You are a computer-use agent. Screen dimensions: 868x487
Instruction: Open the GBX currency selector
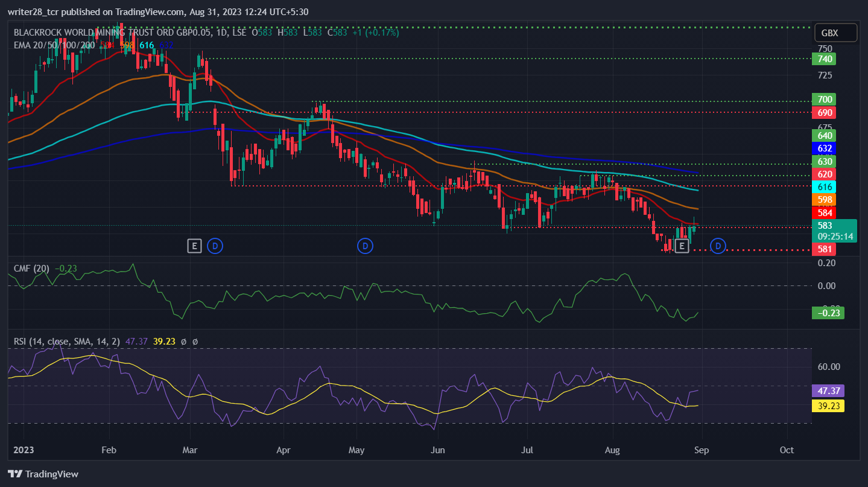click(x=835, y=33)
